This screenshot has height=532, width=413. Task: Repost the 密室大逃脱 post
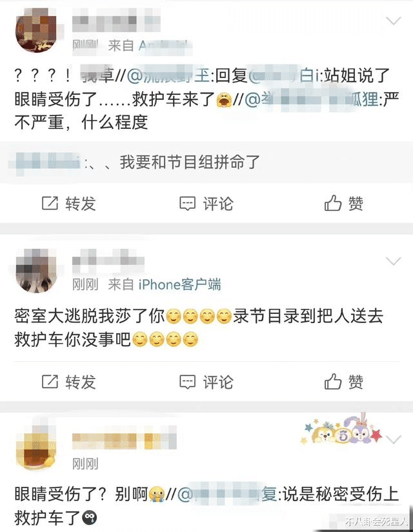(50, 381)
